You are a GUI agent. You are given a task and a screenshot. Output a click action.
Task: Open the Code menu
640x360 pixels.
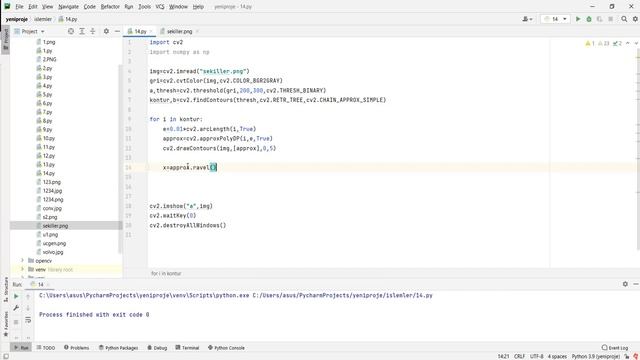tap(89, 7)
